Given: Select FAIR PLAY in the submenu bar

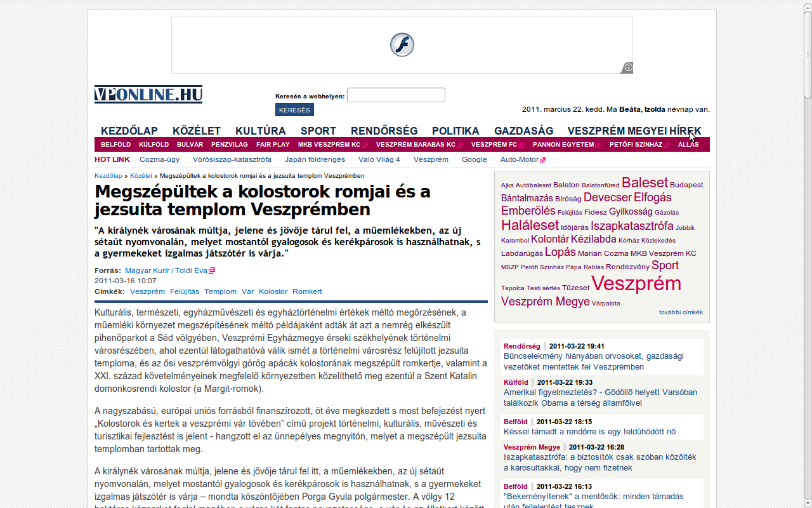Looking at the screenshot, I should pyautogui.click(x=273, y=145).
